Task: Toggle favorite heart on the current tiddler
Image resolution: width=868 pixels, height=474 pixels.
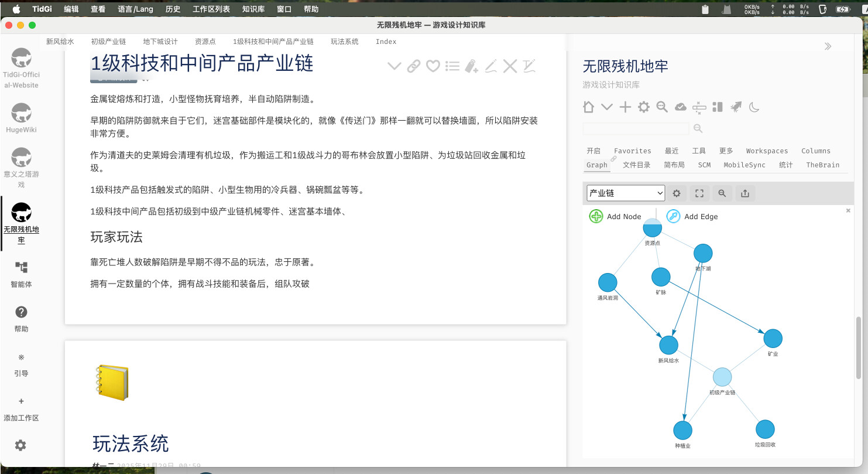Action: pos(433,66)
